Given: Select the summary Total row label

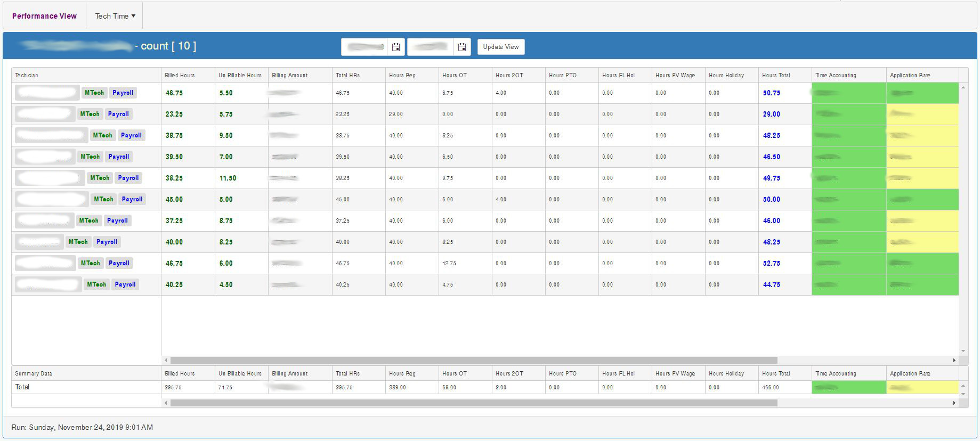Looking at the screenshot, I should [86, 387].
